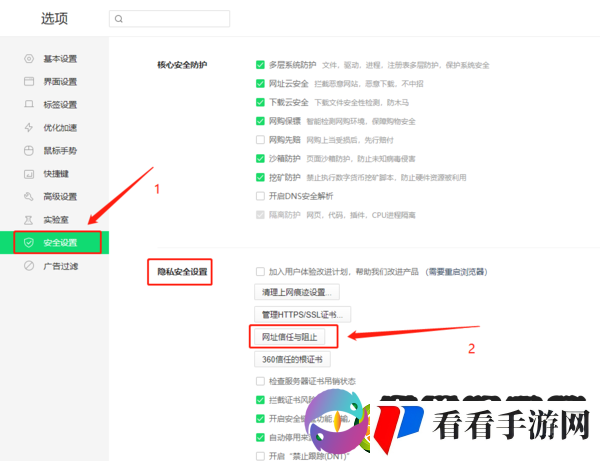Enable 禁止跟踪(DNT) checkbox
The width and height of the screenshot is (600, 461).
click(x=260, y=456)
